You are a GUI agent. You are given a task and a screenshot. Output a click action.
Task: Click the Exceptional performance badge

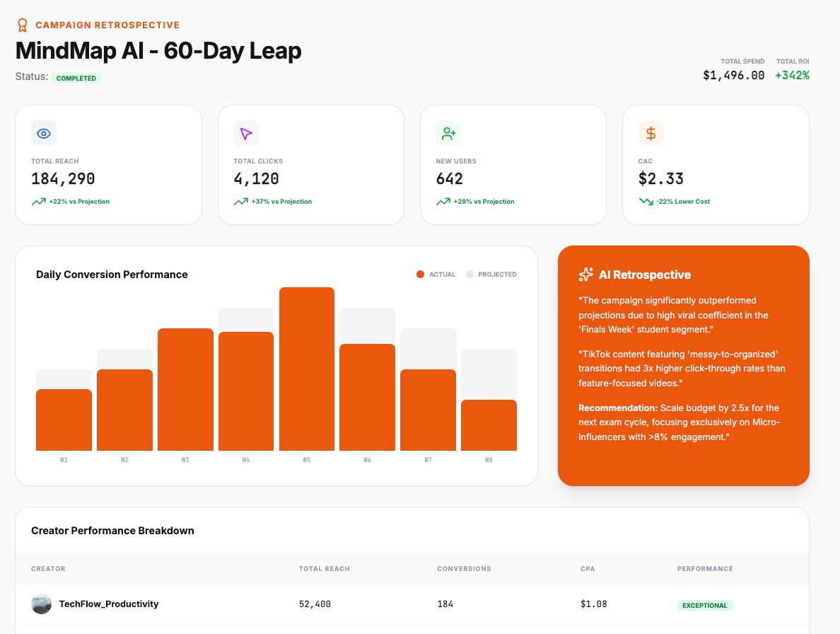pos(704,606)
